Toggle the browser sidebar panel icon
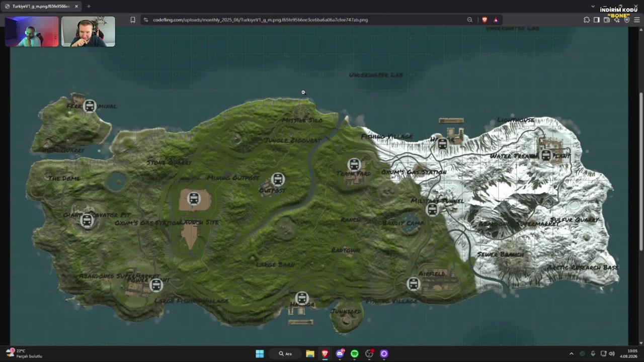Viewport: 644px width, 362px height. tap(597, 20)
